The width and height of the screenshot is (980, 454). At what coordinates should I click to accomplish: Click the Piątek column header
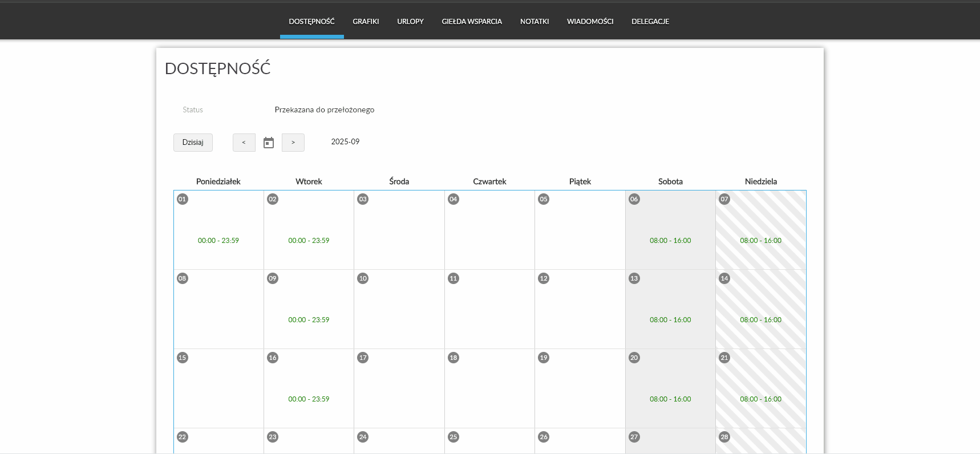click(x=580, y=181)
